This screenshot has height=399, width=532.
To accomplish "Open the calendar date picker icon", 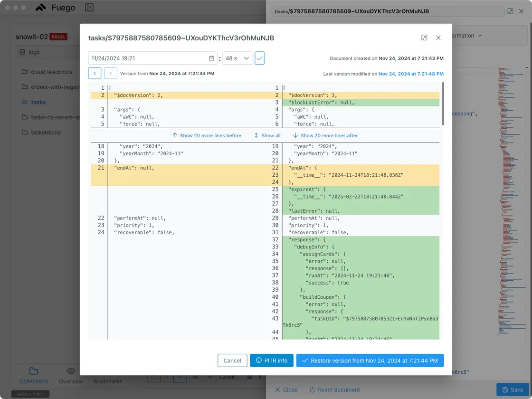I will [211, 58].
